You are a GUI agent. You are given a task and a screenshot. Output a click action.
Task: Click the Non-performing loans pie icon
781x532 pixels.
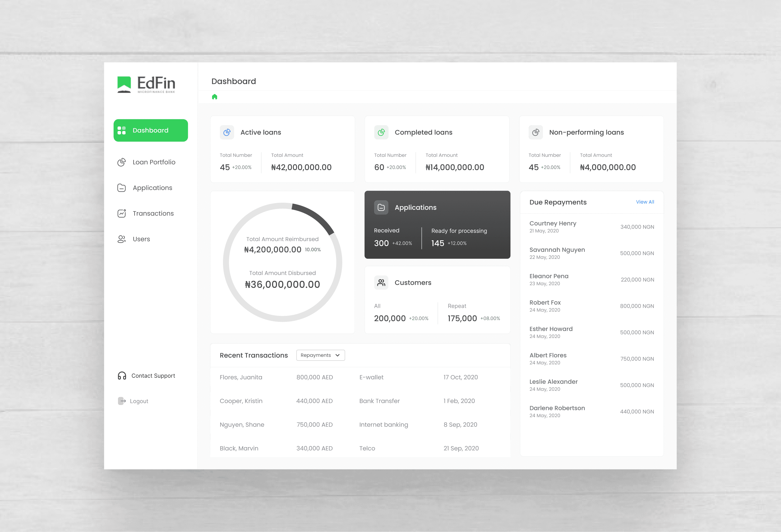(x=536, y=132)
